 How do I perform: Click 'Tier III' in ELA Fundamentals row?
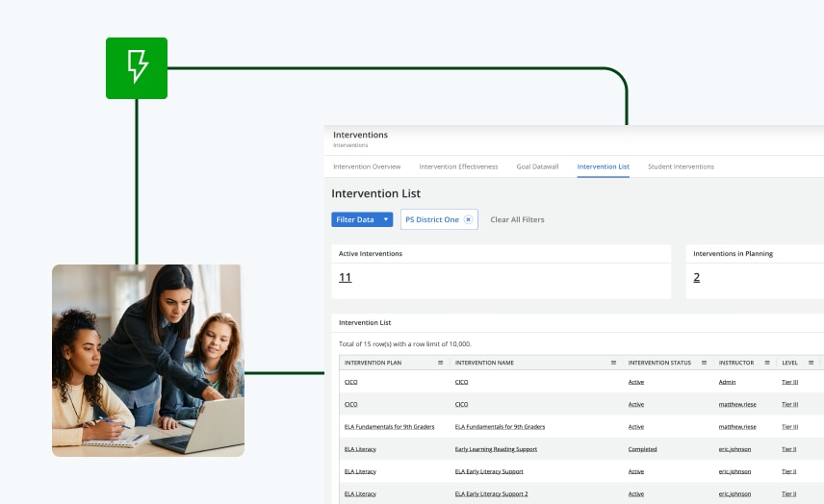pos(790,427)
